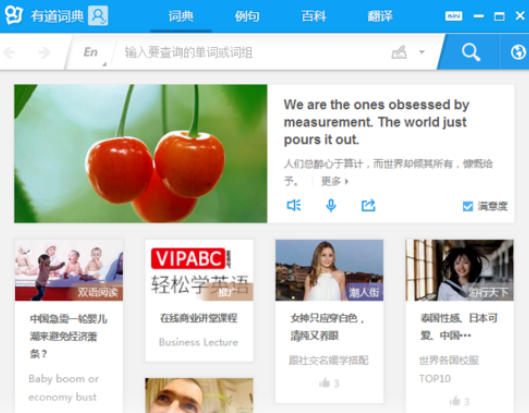Play the daily sentence audio speaker
This screenshot has width=529, height=413.
click(294, 205)
